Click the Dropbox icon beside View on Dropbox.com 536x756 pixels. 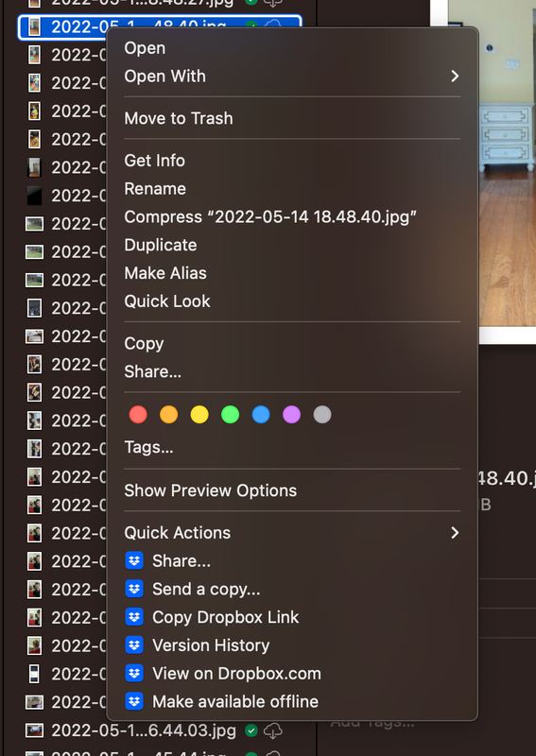[134, 674]
